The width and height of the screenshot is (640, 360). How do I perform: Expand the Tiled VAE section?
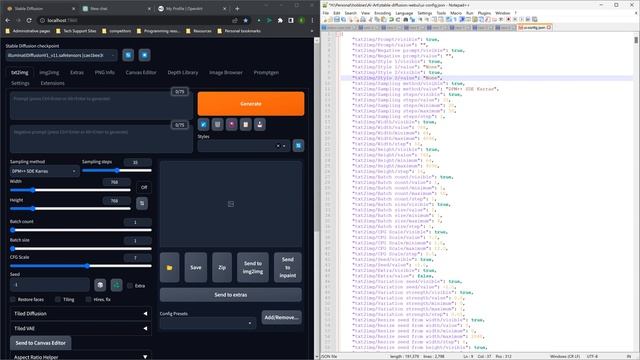coord(80,328)
